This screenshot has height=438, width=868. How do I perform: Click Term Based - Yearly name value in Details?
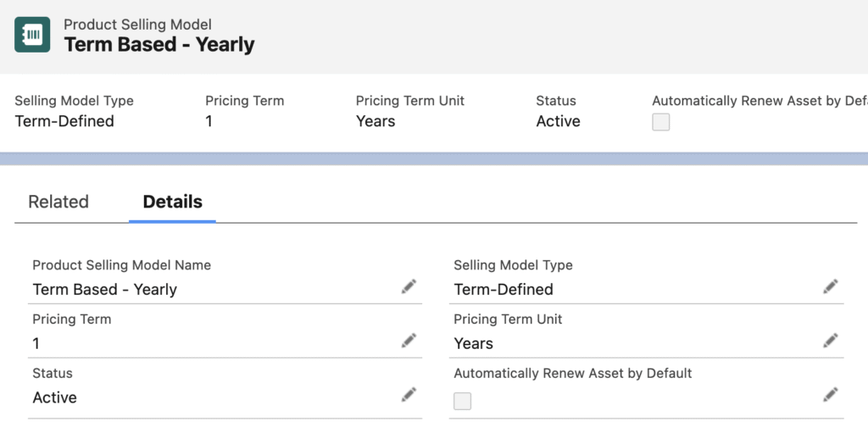(x=104, y=290)
